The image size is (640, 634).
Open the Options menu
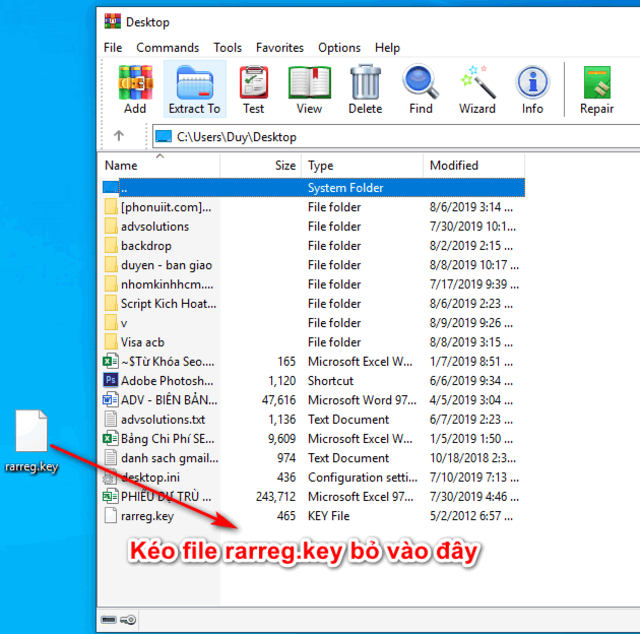pos(339,48)
